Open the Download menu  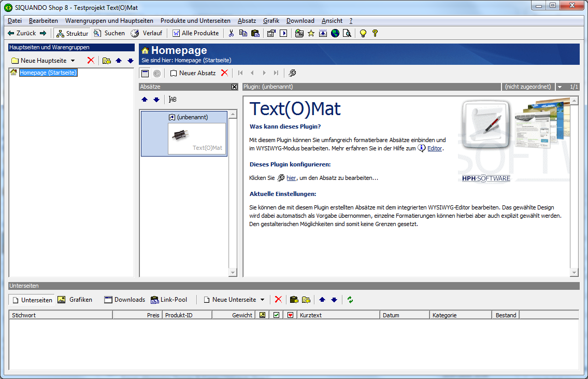[300, 21]
